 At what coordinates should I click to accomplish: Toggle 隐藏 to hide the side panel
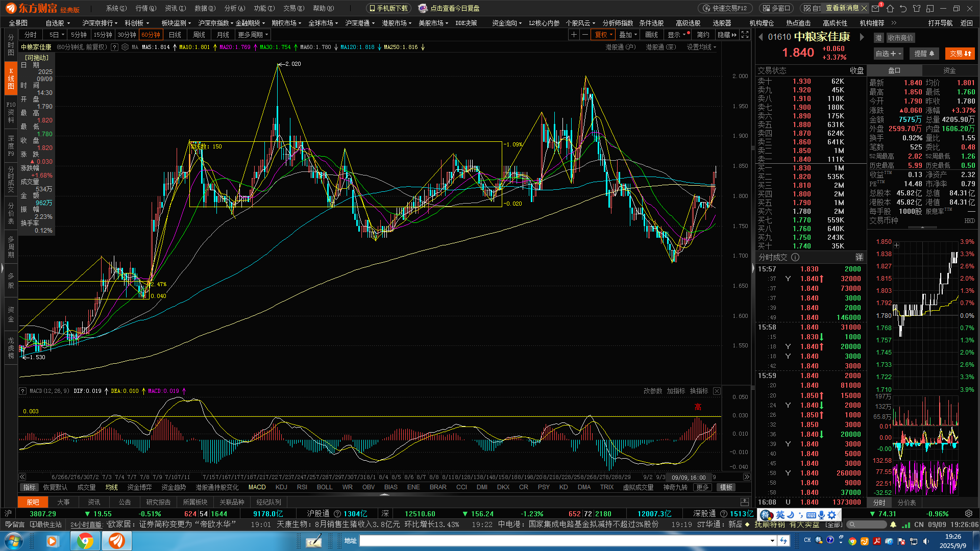coord(727,35)
